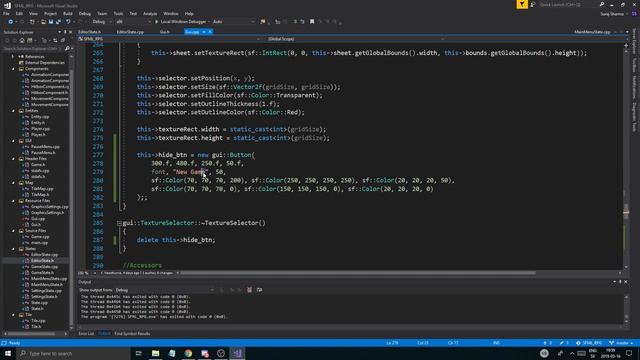Collapse the Entities folder
640x360 pixels.
click(x=13, y=111)
